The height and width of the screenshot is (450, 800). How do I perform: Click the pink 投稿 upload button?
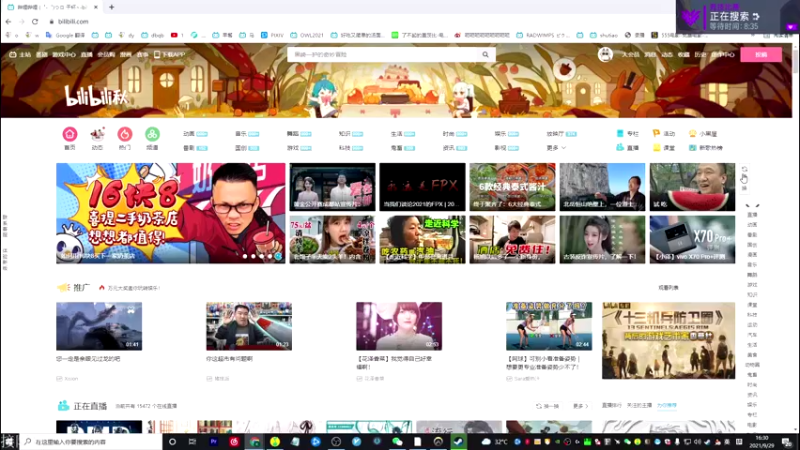(x=761, y=55)
